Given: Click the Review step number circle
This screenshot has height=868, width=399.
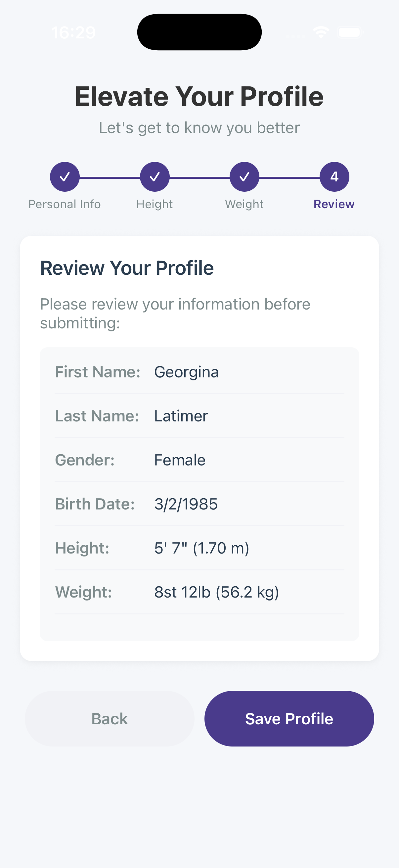Looking at the screenshot, I should (x=334, y=176).
